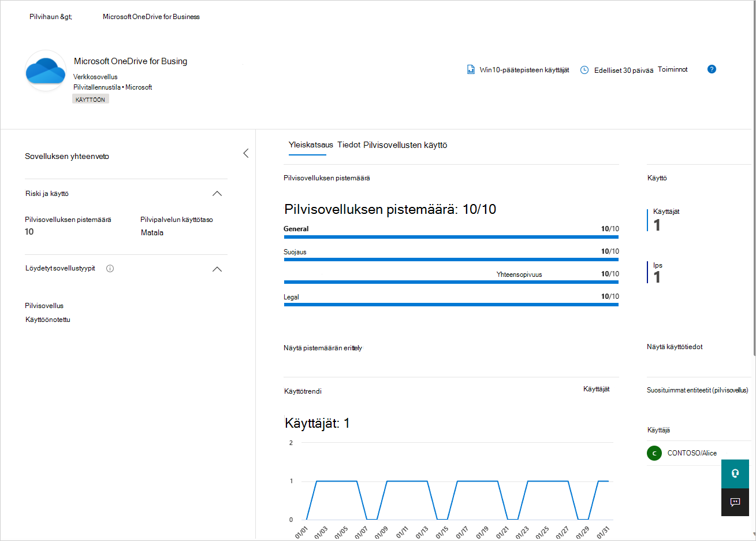Collapse the Löydetyt sovellustyypit section
Image resolution: width=756 pixels, height=541 pixels.
click(217, 269)
